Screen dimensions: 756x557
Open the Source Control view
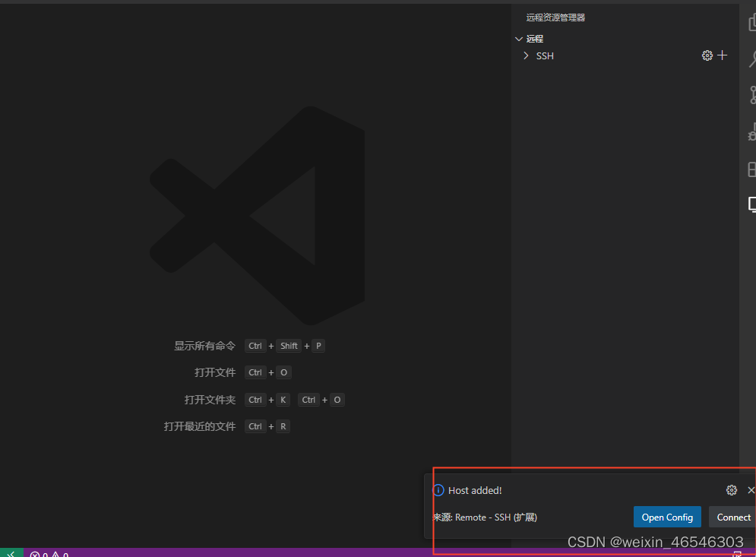click(x=753, y=94)
